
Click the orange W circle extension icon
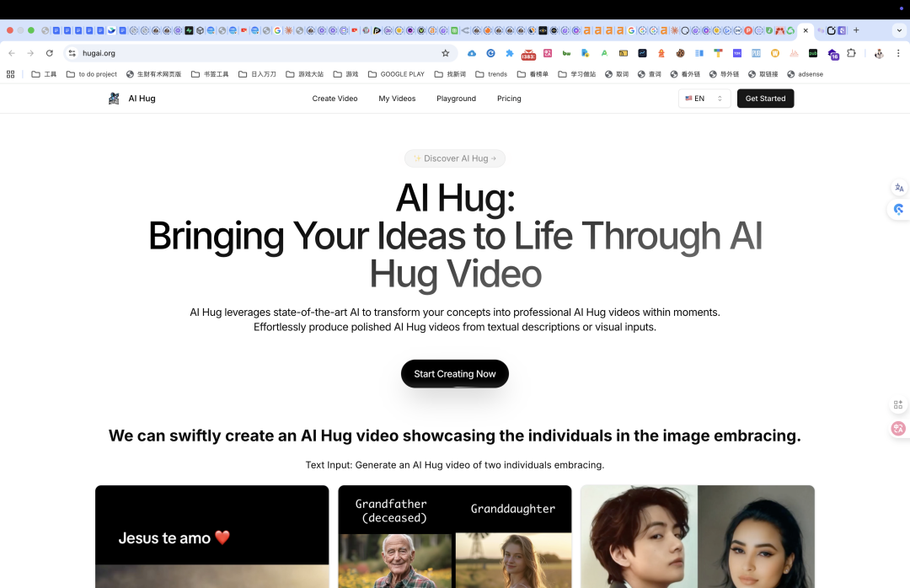(775, 53)
